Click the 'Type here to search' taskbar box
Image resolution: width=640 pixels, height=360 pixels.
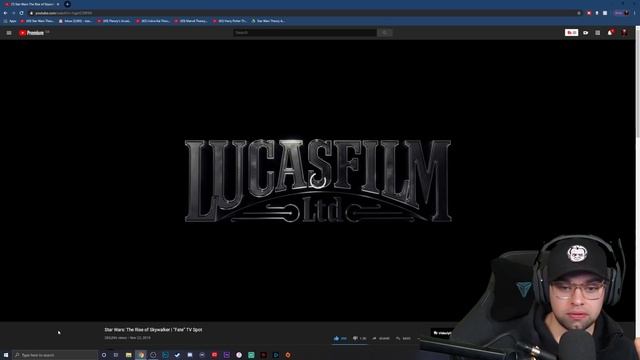click(55, 355)
